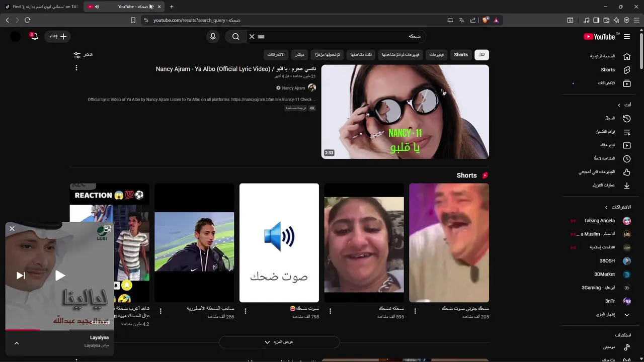This screenshot has width=644, height=362.
Task: Open Downloads arrow icon
Action: click(627, 186)
